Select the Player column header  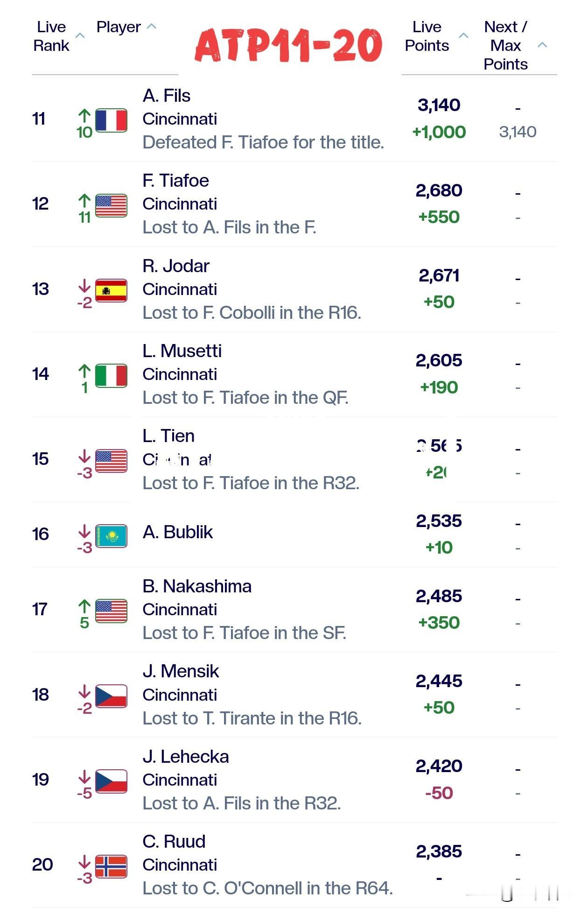(x=119, y=27)
